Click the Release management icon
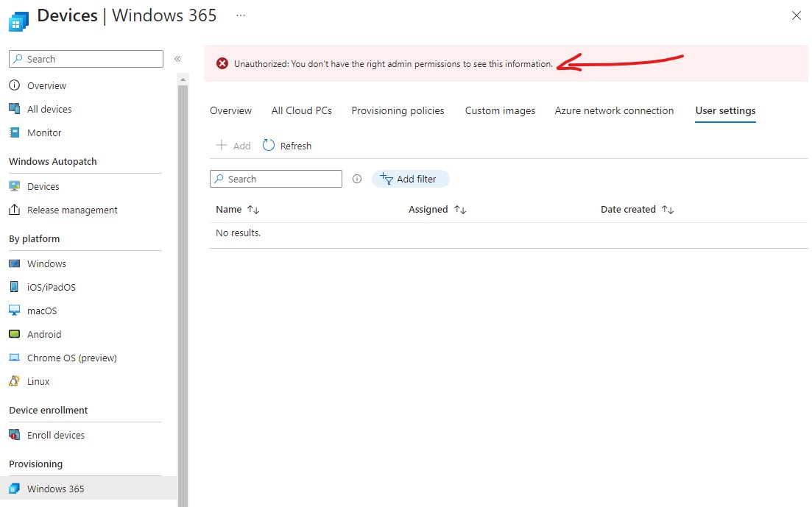Viewport: 812px width, 507px height. point(15,210)
